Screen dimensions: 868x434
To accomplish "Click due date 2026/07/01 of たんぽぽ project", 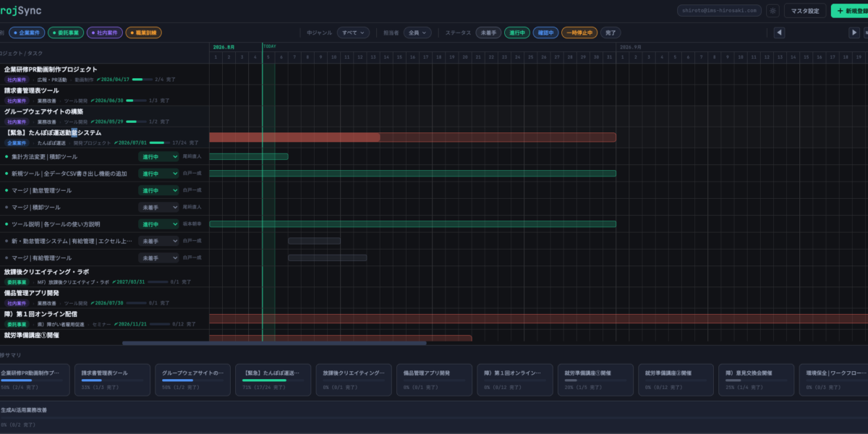I will pos(130,143).
